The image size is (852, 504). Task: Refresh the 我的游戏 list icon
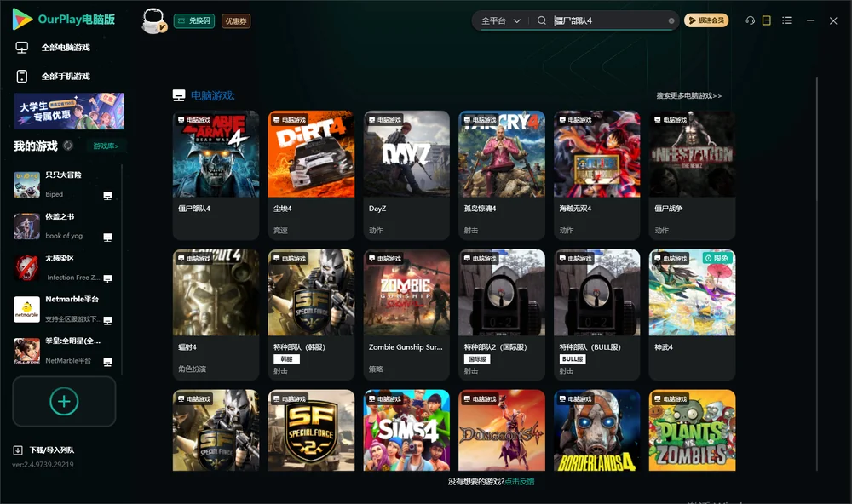(x=68, y=146)
